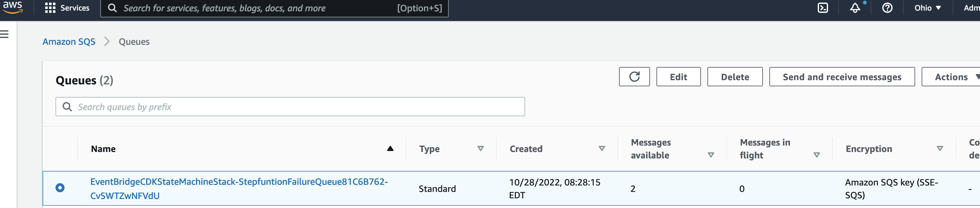980x208 pixels.
Task: Open the Services menu label
Action: click(x=75, y=8)
